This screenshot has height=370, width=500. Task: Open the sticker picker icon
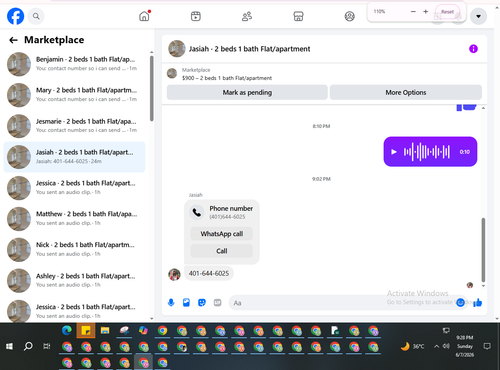[x=202, y=303]
